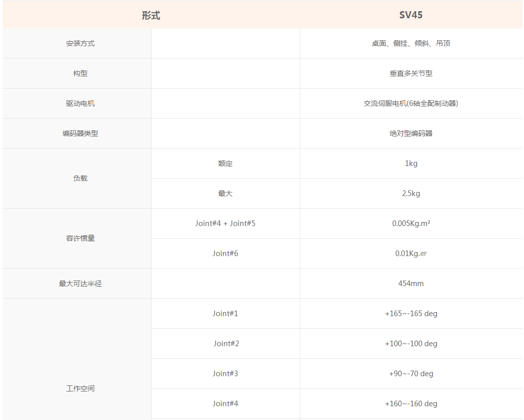Click the 1kg value cell

(411, 163)
